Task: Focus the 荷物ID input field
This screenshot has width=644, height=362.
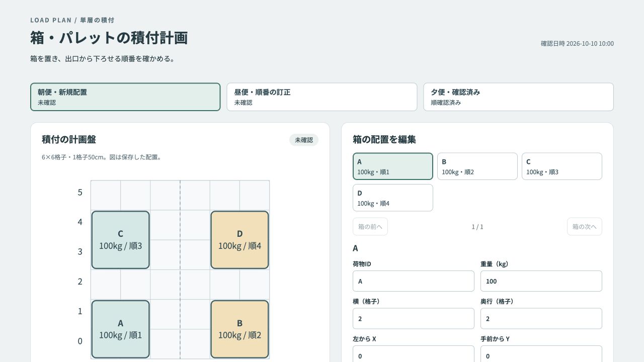Action: 414,281
